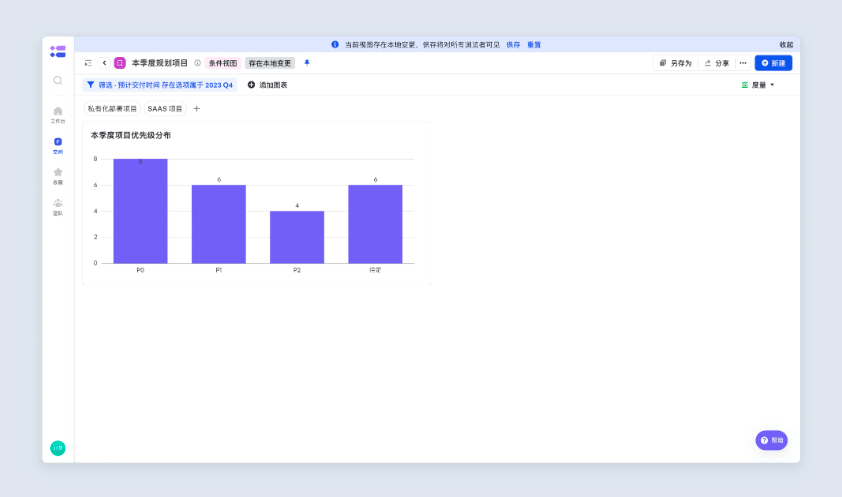Screen dimensions: 842x497
Task: Click the P2 axis label
Action: [297, 271]
